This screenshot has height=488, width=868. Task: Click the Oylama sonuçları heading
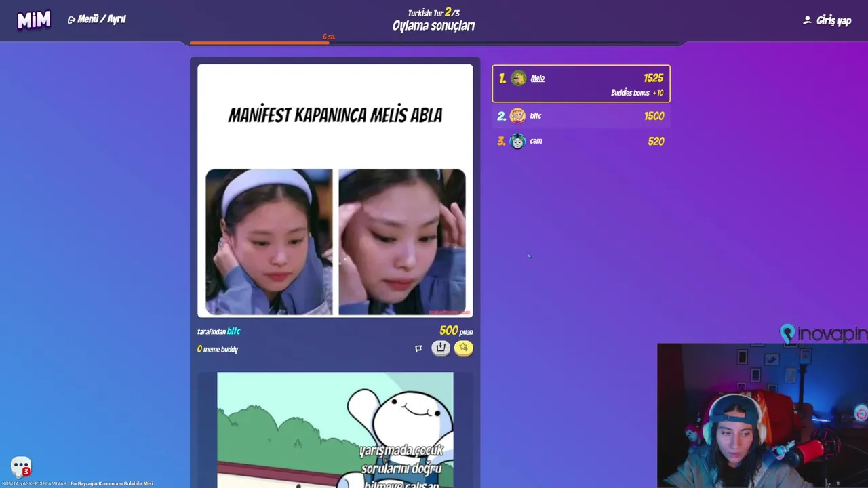[433, 26]
